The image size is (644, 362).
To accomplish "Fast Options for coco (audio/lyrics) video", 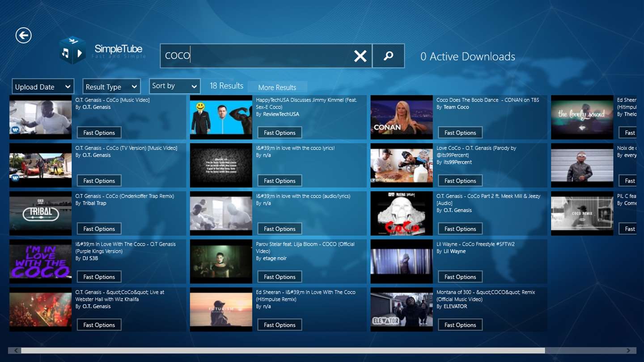I will pos(280,229).
